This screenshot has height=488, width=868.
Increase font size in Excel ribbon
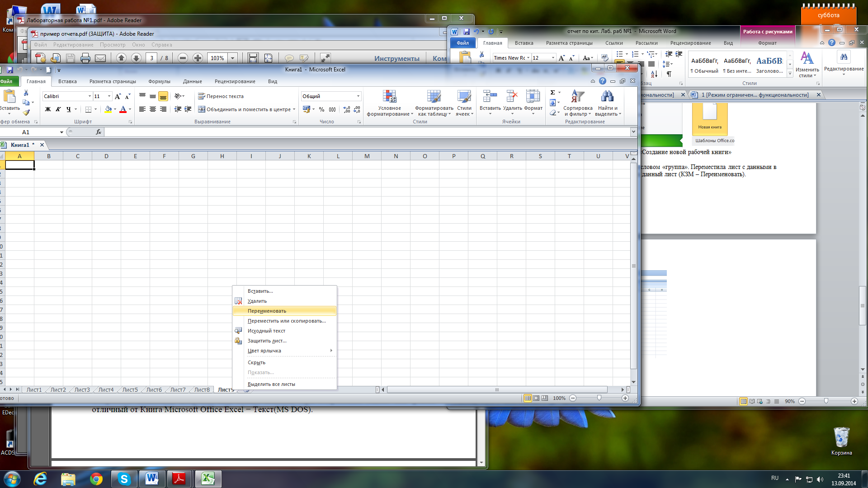[x=118, y=96]
